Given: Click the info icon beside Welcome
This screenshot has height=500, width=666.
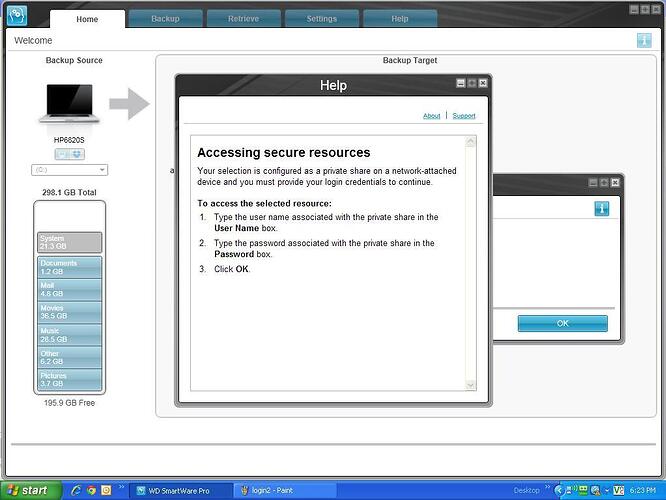Looking at the screenshot, I should click(x=644, y=41).
